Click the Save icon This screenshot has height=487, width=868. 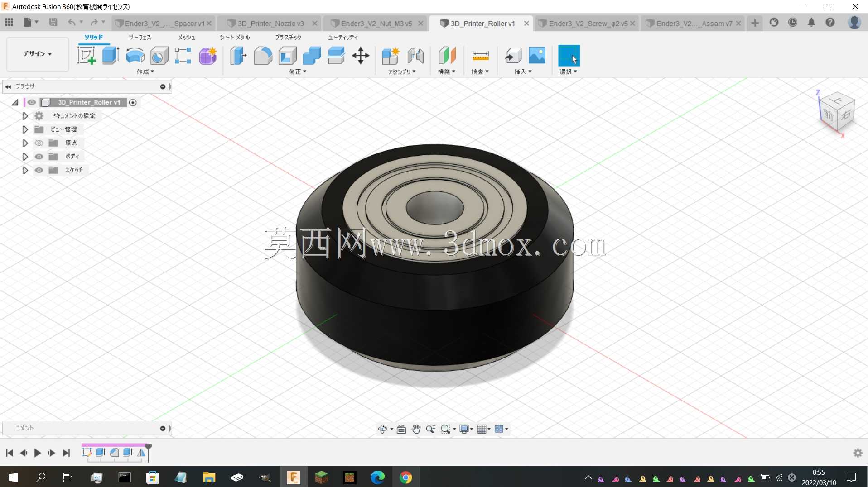click(x=53, y=22)
